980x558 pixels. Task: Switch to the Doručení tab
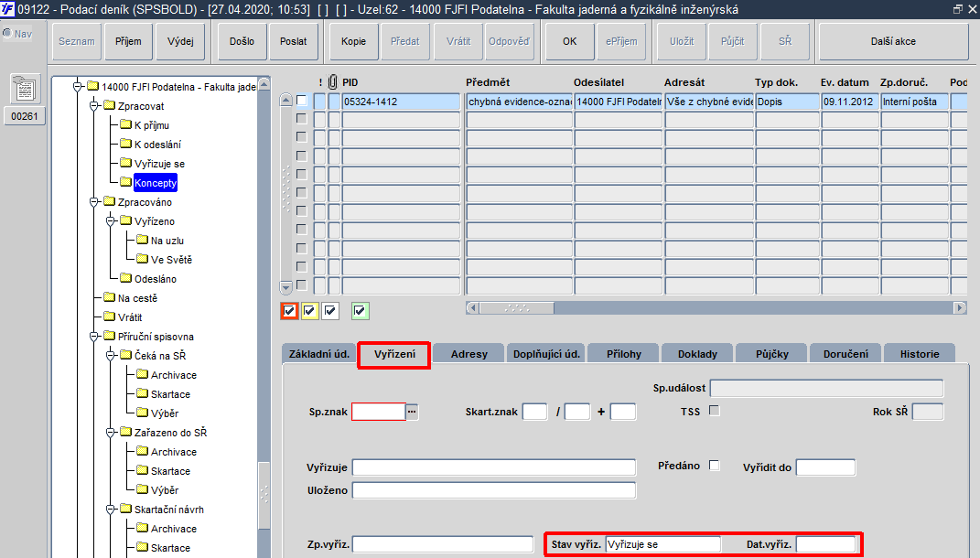click(x=845, y=354)
